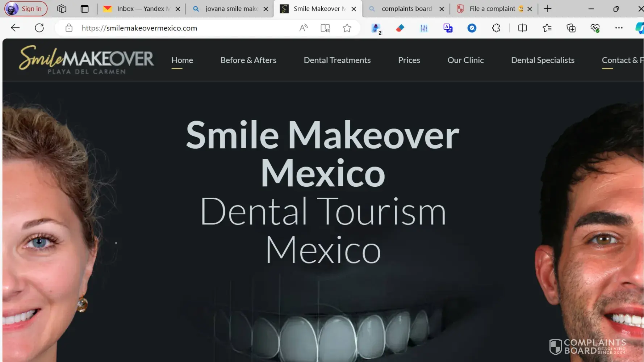View site information lock icon
Screen dimensions: 644x362
coord(69,28)
